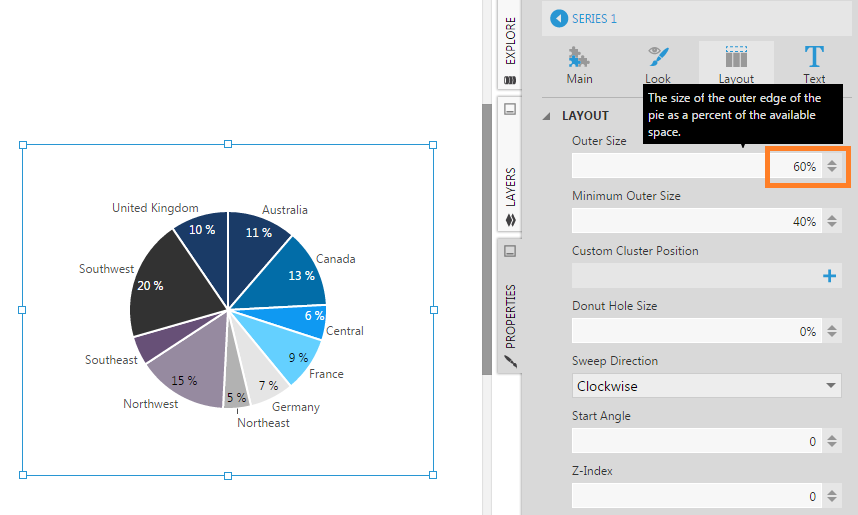Click the Z-Index input field
The width and height of the screenshot is (858, 515).
coord(695,496)
